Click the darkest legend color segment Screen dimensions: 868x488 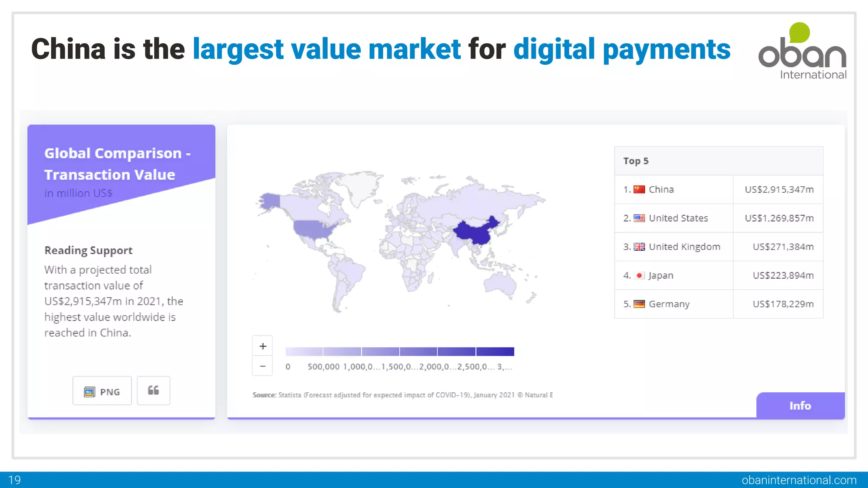pos(495,352)
